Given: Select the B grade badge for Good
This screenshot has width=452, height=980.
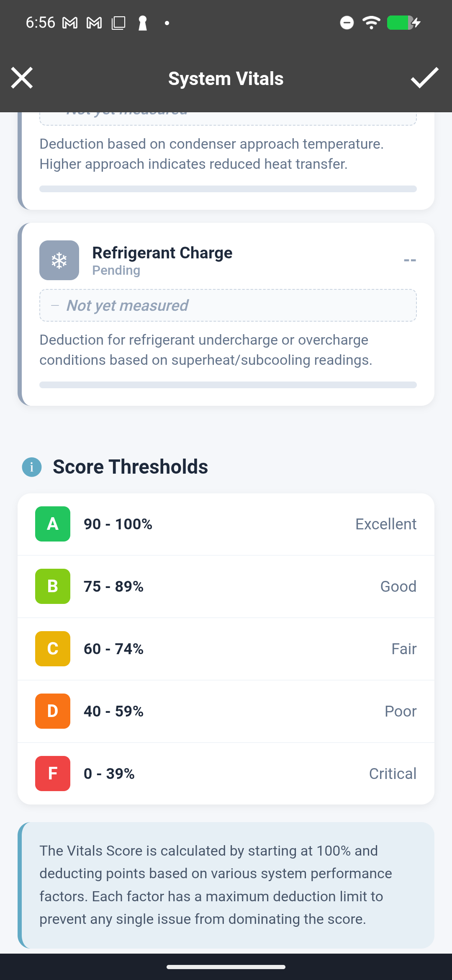Looking at the screenshot, I should (x=52, y=586).
